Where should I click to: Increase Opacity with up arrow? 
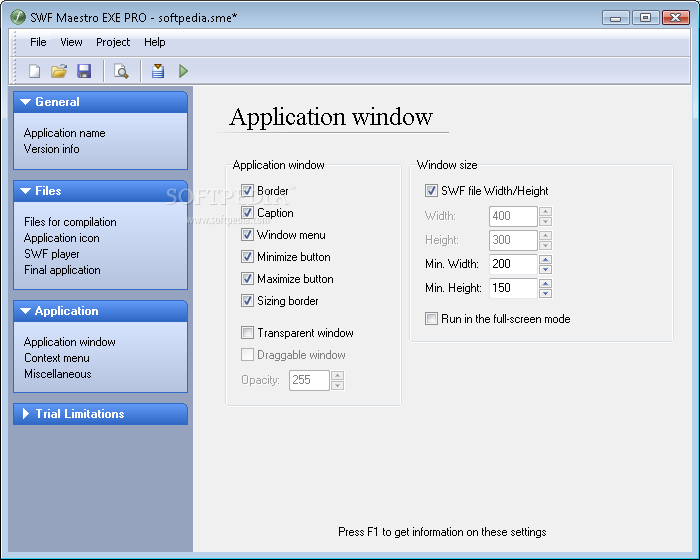(338, 375)
